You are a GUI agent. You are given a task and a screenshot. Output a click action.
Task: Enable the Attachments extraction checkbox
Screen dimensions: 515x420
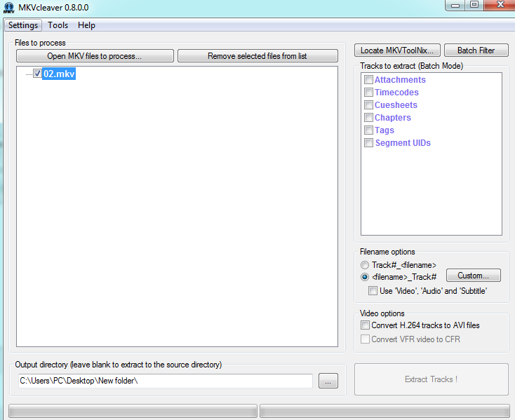tap(368, 80)
